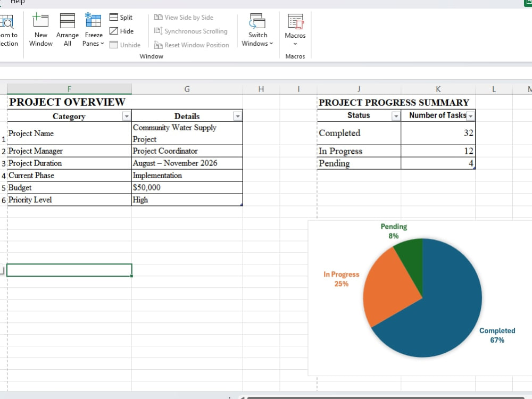Click the Project Name cell
Viewport: 532px width, 399px height.
(x=69, y=134)
